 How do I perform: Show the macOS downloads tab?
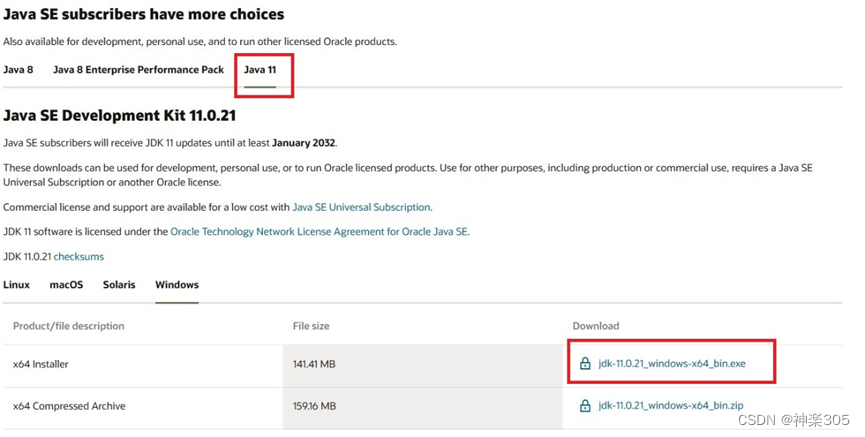tap(67, 285)
